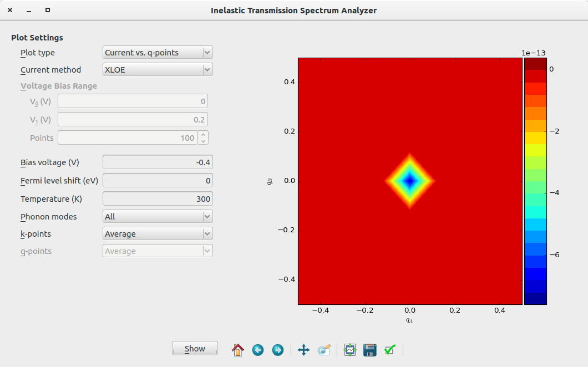Decrease Points with stepper down arrow

click(203, 141)
